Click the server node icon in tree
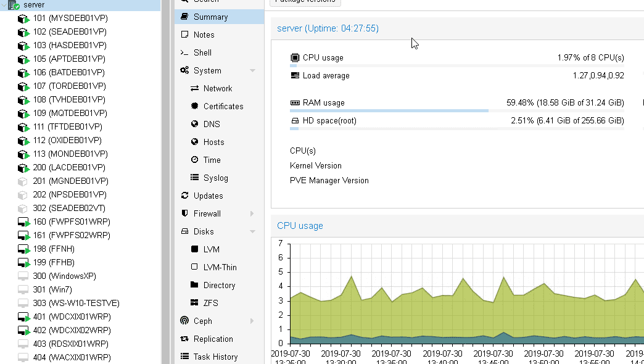 pyautogui.click(x=14, y=5)
